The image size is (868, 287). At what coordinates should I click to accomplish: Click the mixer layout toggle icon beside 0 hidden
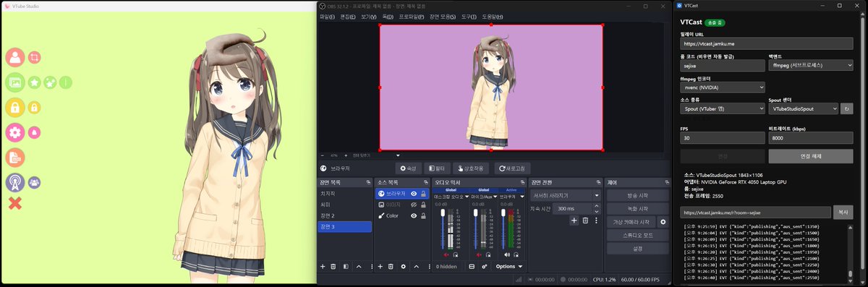pyautogui.click(x=472, y=267)
